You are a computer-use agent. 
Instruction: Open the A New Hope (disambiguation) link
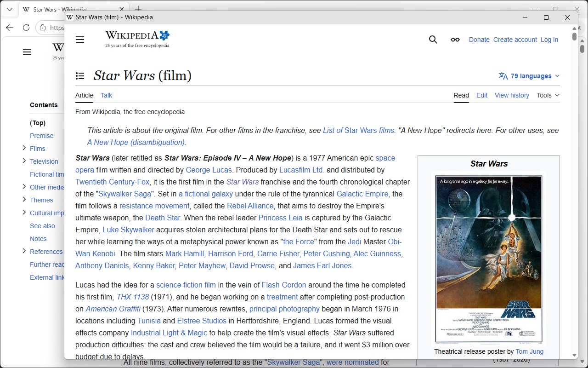[136, 142]
